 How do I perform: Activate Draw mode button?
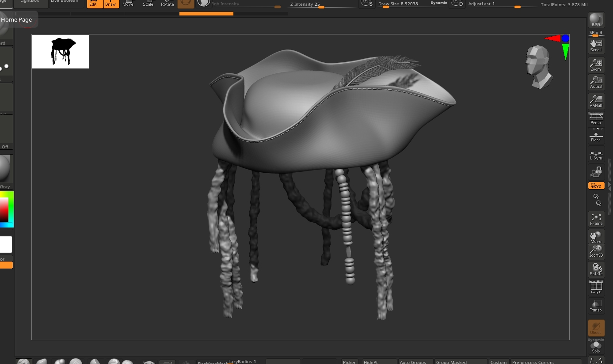111,4
